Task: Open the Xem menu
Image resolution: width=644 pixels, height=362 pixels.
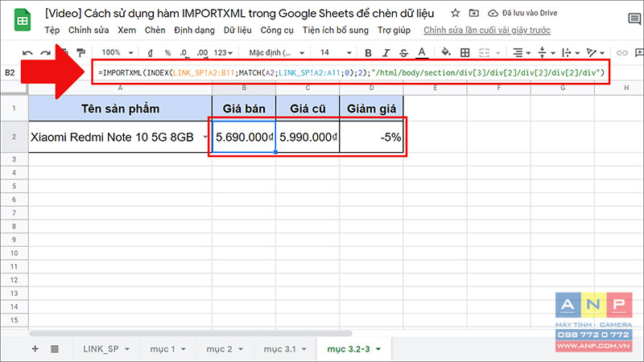Action: pyautogui.click(x=127, y=30)
